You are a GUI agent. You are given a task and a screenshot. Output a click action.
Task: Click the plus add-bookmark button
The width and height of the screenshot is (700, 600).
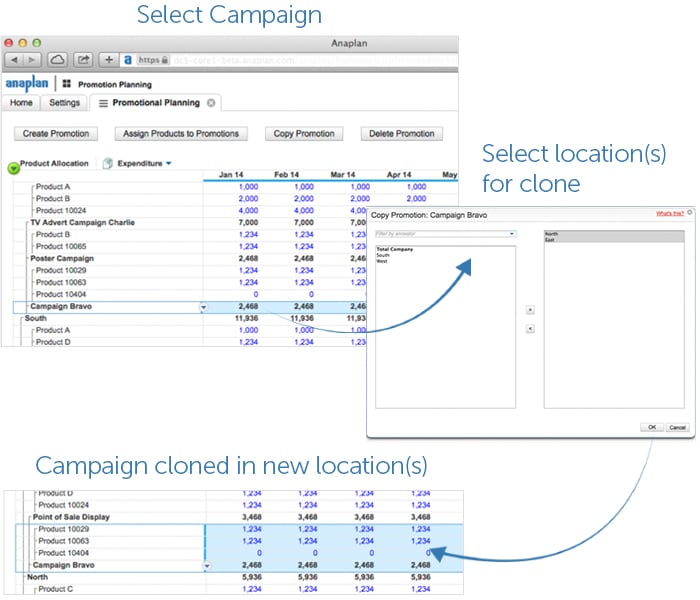[109, 59]
